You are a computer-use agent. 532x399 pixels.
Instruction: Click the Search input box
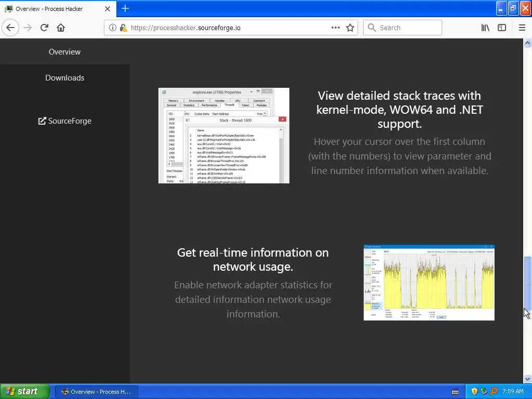pos(403,28)
